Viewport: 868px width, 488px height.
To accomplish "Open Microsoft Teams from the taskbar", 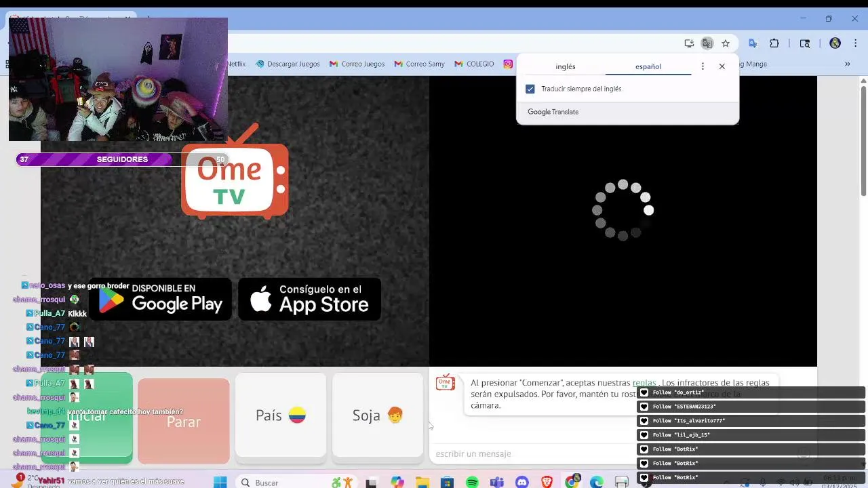I will click(497, 483).
